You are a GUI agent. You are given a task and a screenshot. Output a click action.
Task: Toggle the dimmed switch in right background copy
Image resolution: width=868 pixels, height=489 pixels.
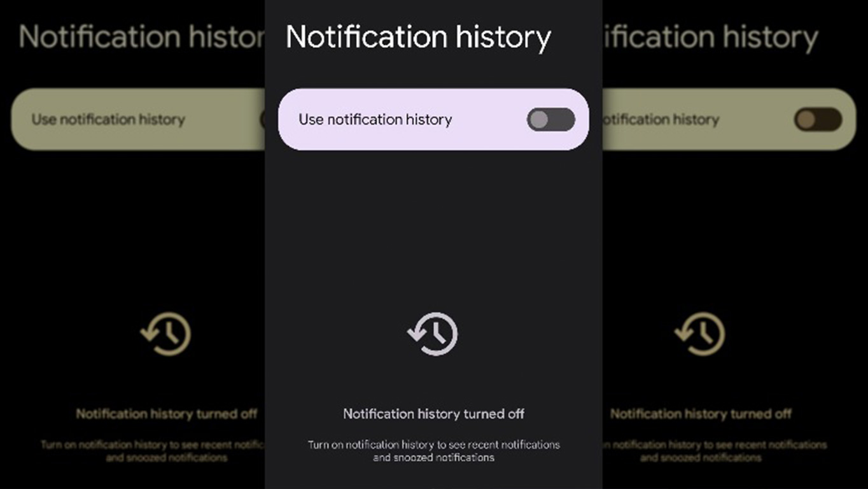818,120
